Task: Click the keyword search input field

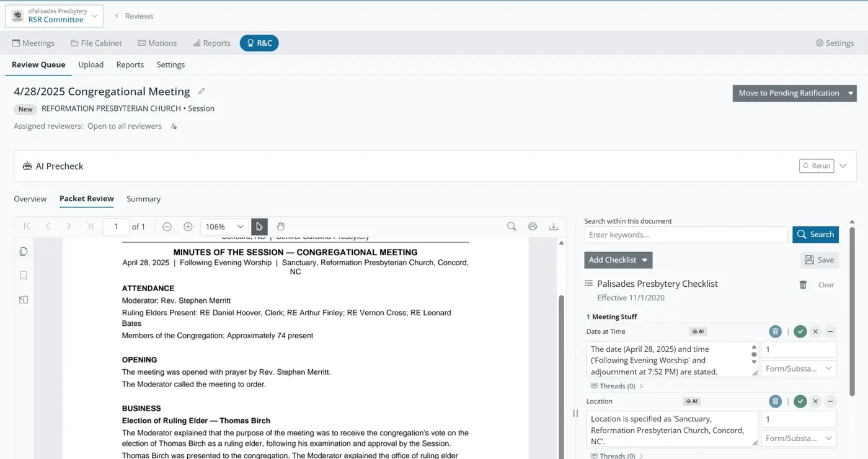Action: coord(686,235)
